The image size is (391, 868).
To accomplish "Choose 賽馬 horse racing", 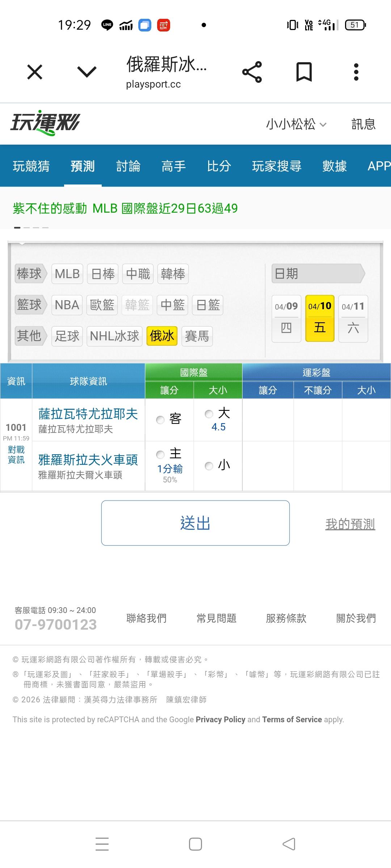I will pos(197,336).
